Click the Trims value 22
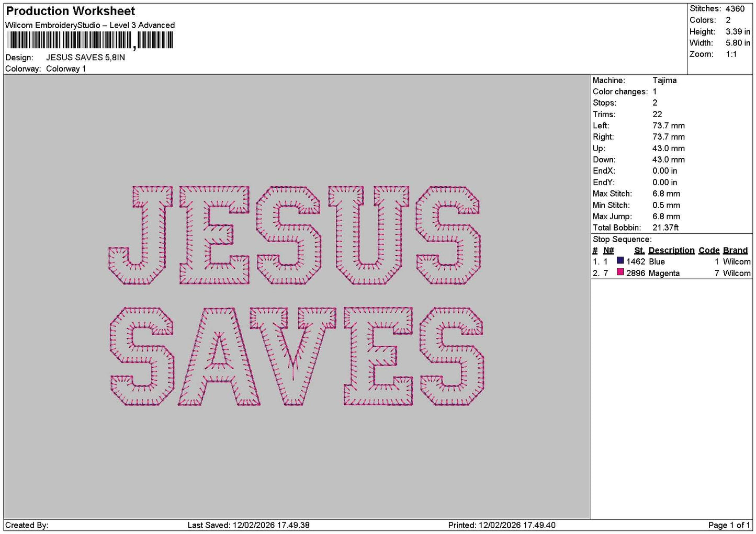The width and height of the screenshot is (756, 534). (x=657, y=115)
